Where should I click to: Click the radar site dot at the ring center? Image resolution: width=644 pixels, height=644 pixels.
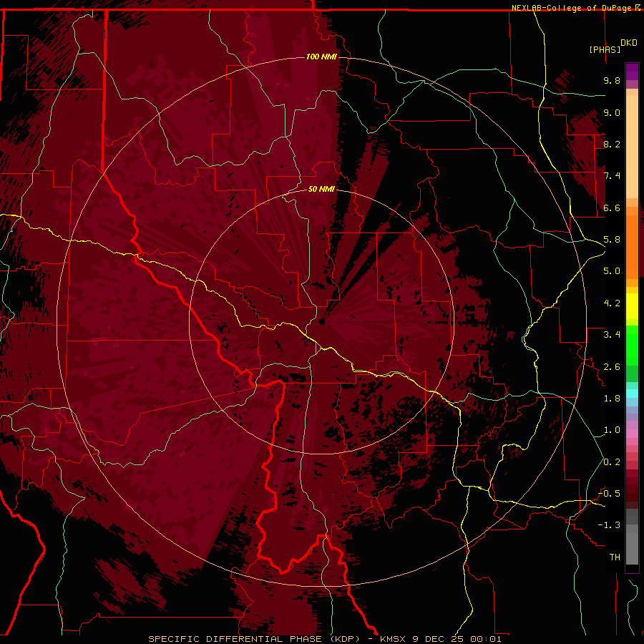click(321, 322)
